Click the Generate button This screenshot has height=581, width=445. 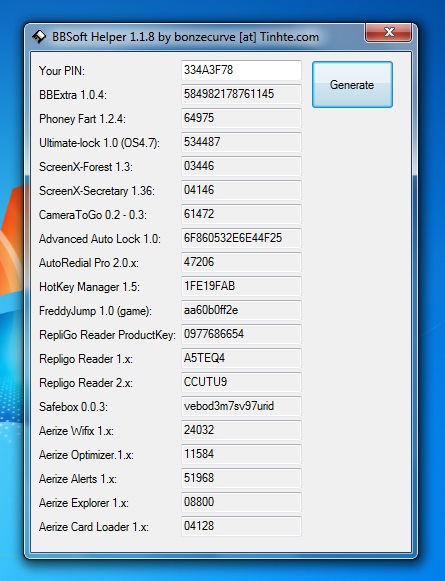352,85
